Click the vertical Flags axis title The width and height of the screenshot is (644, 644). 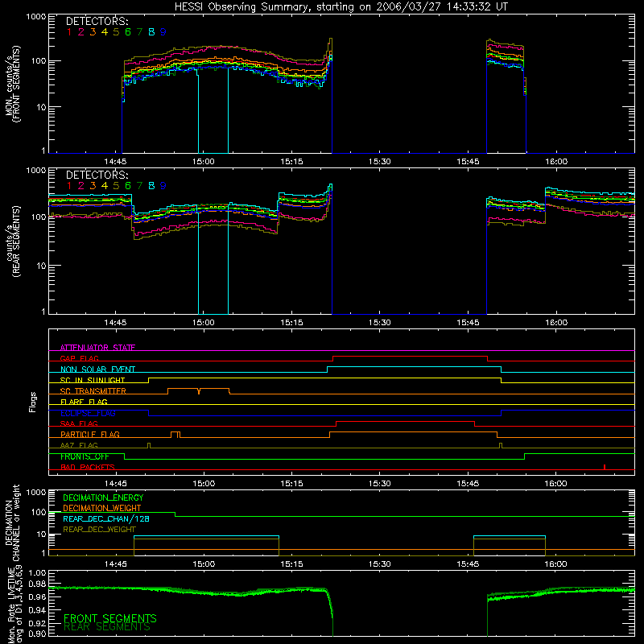point(33,402)
